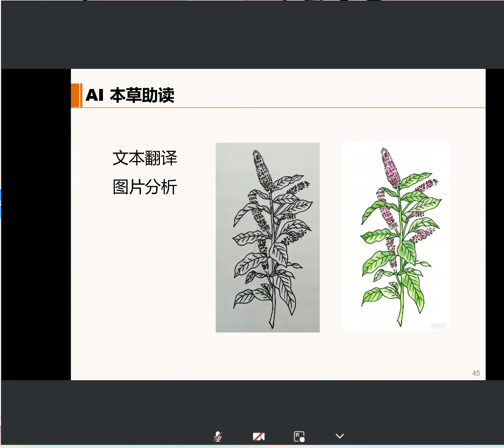Screen dimensions: 504x448
Task: Expand the chevron arrow in the bottom toolbar
Action: [x=340, y=436]
